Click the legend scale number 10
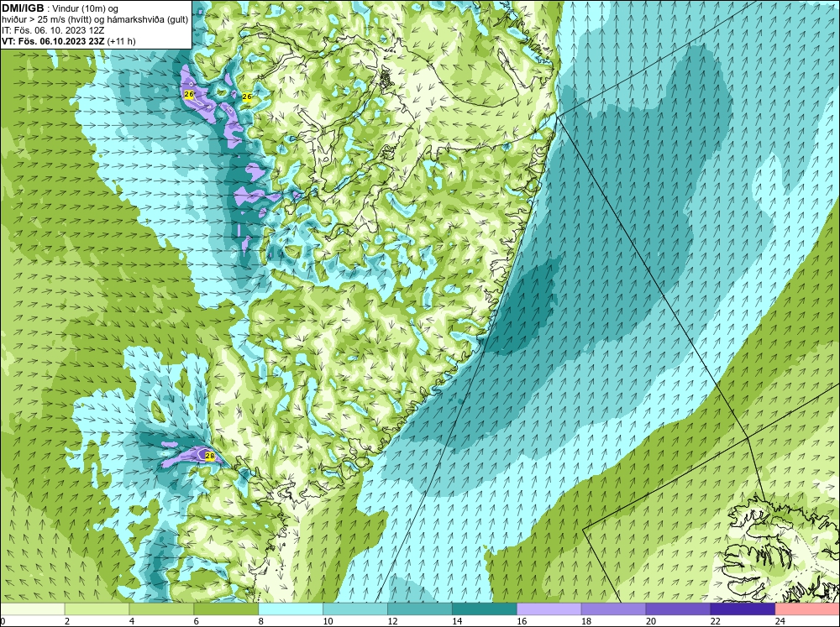This screenshot has width=840, height=627. [x=328, y=621]
